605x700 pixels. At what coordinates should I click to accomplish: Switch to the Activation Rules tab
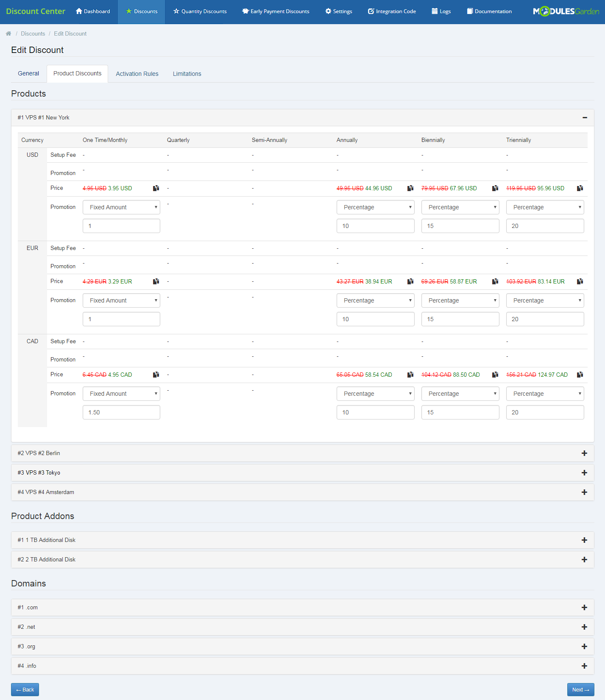137,74
